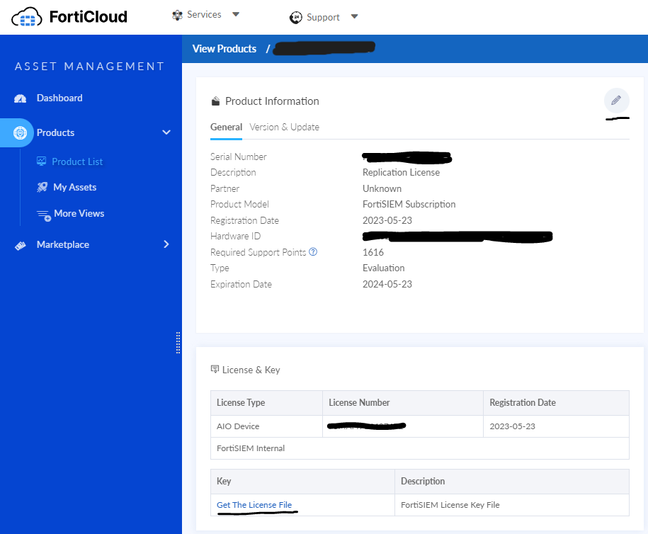Collapse the Products section chevron
This screenshot has width=648, height=534.
click(166, 132)
